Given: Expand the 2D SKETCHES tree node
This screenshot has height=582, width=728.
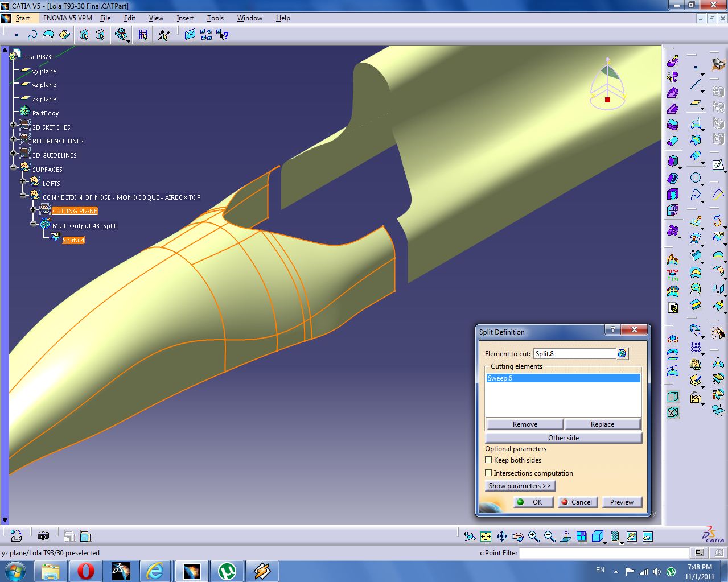Looking at the screenshot, I should pos(14,125).
